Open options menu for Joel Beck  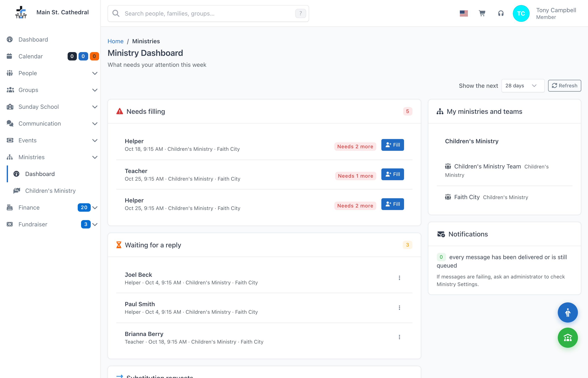(399, 278)
